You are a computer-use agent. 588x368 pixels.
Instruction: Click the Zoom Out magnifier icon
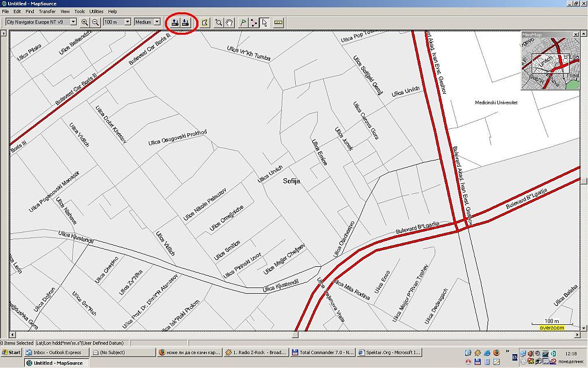[x=95, y=22]
